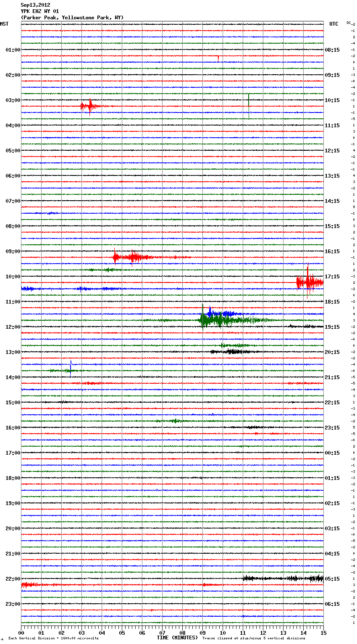Click minute "00" on the bottom axis
The image size is (357, 644).
21,633
